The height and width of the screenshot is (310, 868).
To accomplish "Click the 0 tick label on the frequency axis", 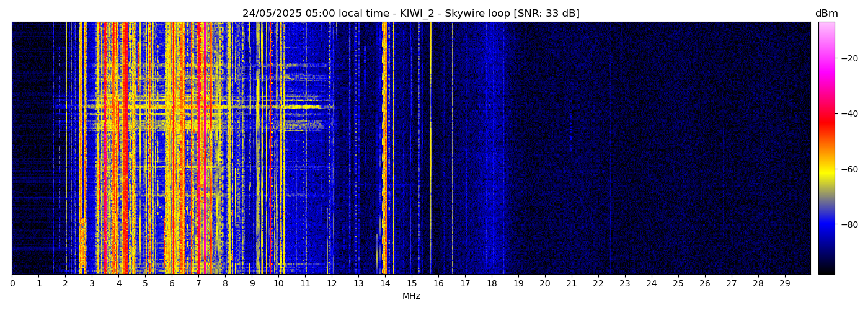I will (x=12, y=284).
